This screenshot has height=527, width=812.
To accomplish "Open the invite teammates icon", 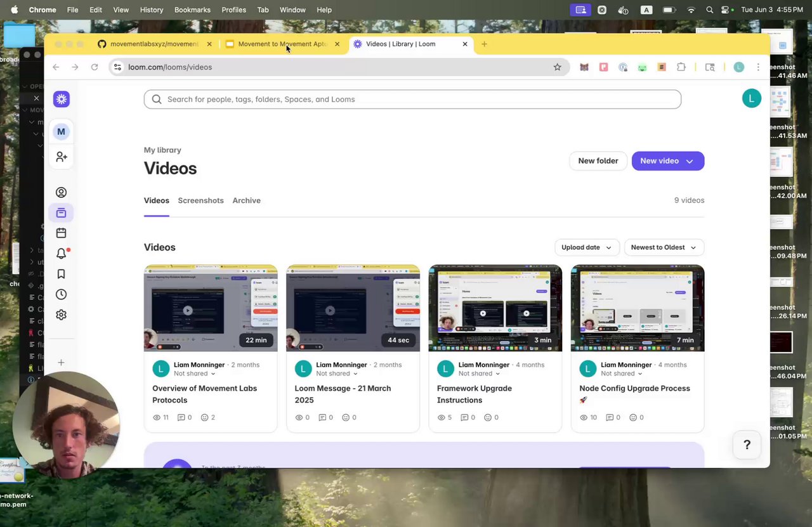I will coord(61,157).
